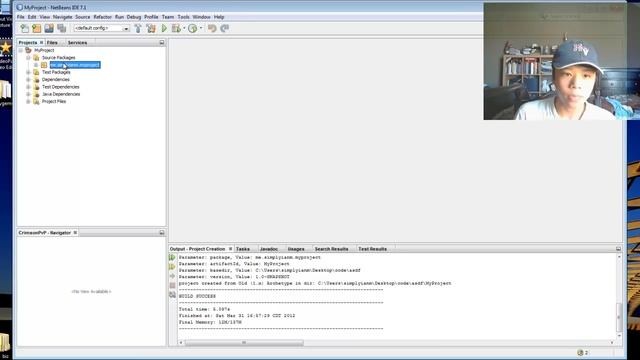Open the Profile Project dropdown arrow
This screenshot has height=360, width=640.
(x=201, y=28)
